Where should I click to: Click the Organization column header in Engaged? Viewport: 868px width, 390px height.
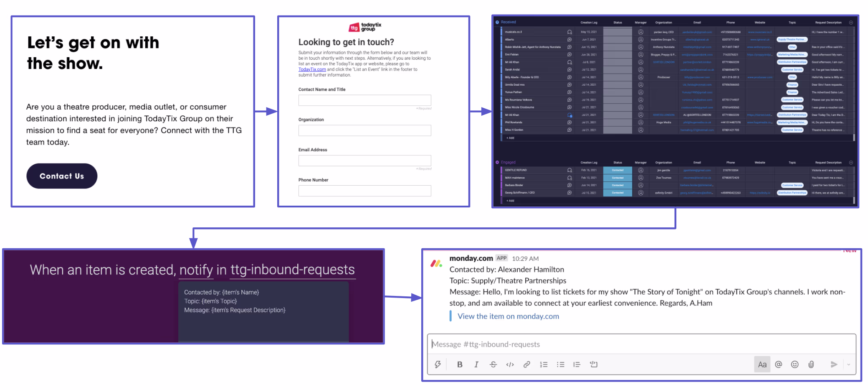pos(663,163)
